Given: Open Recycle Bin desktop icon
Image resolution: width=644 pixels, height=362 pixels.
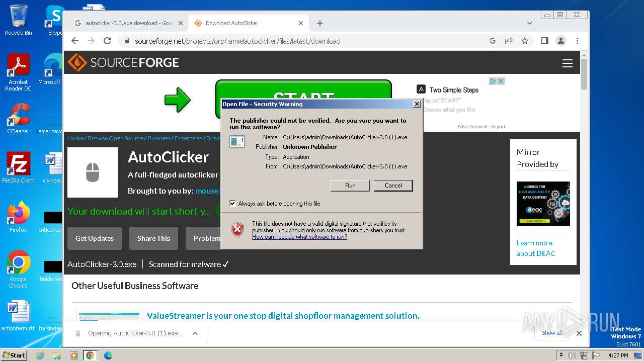Looking at the screenshot, I should [18, 20].
